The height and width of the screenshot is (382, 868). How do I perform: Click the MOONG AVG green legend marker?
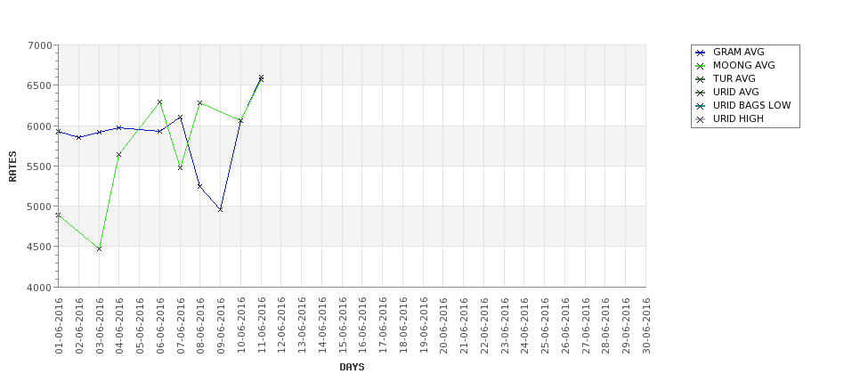pyautogui.click(x=701, y=66)
